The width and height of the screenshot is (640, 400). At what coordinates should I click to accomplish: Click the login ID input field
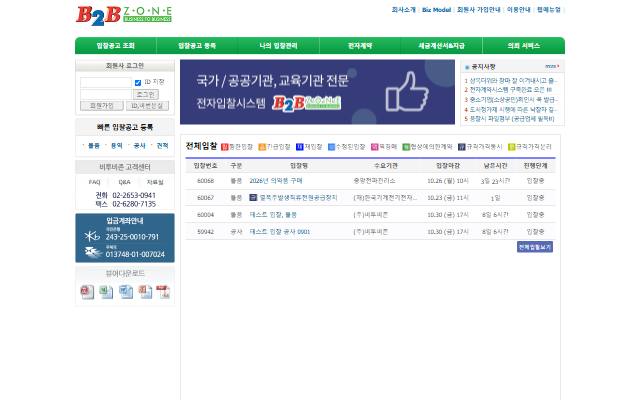coord(106,82)
